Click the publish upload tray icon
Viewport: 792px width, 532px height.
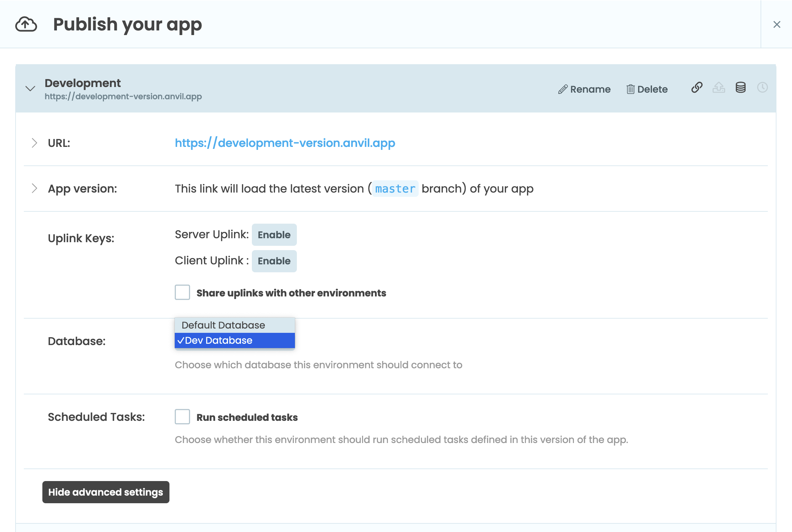(x=719, y=88)
